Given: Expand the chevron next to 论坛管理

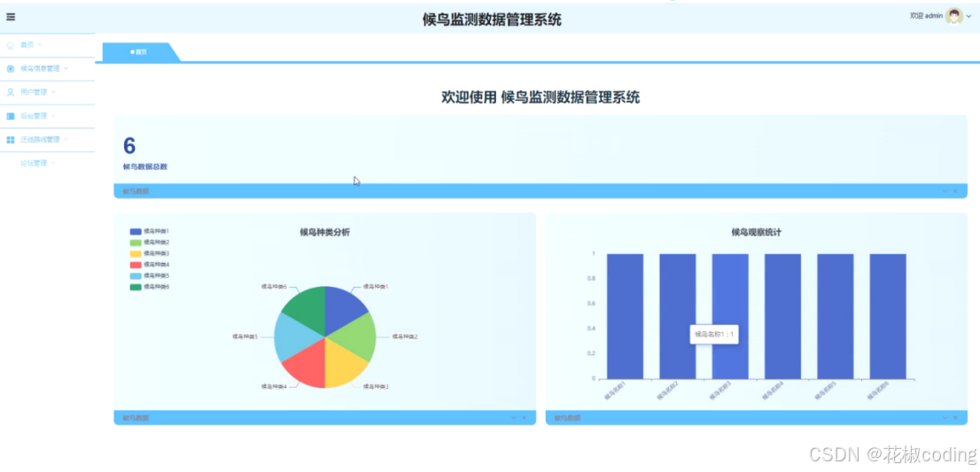Looking at the screenshot, I should point(53,164).
